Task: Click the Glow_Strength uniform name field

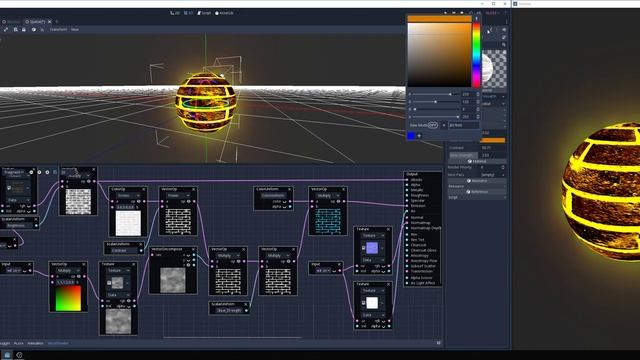Action: click(x=229, y=310)
